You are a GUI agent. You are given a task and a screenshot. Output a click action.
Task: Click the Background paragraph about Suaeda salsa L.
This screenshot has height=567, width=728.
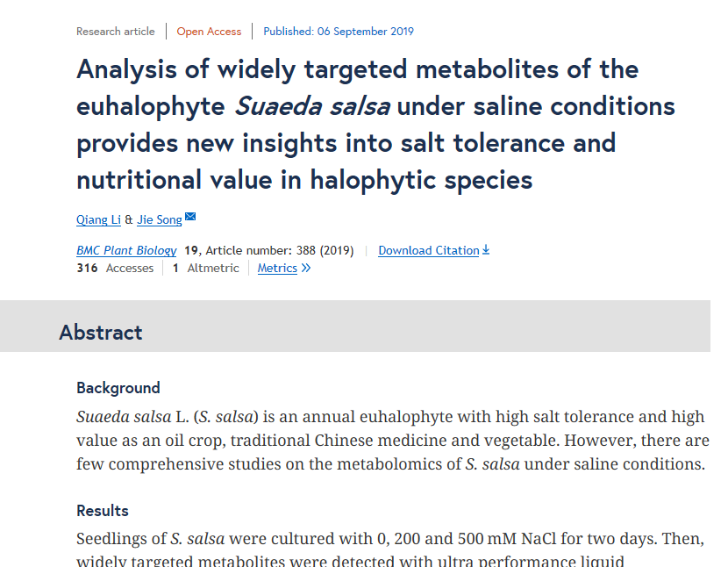click(391, 441)
